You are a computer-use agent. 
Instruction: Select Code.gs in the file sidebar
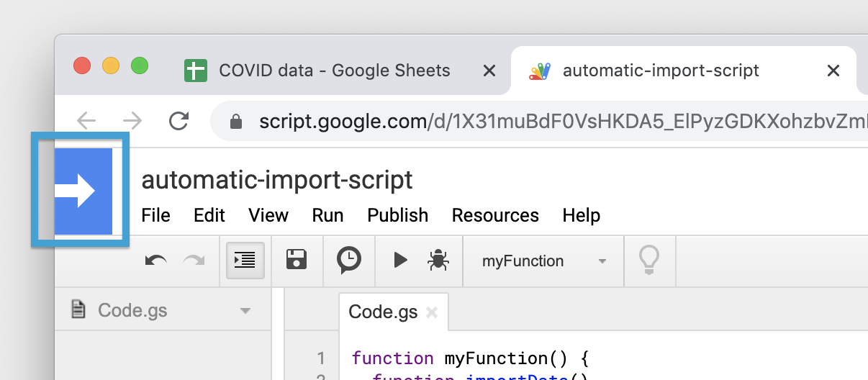click(x=132, y=310)
